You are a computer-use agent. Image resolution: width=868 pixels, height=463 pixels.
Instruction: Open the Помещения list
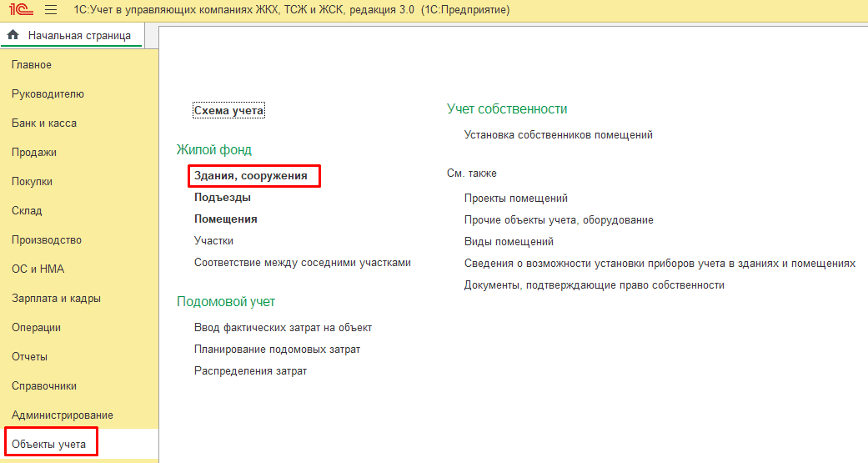click(x=226, y=219)
